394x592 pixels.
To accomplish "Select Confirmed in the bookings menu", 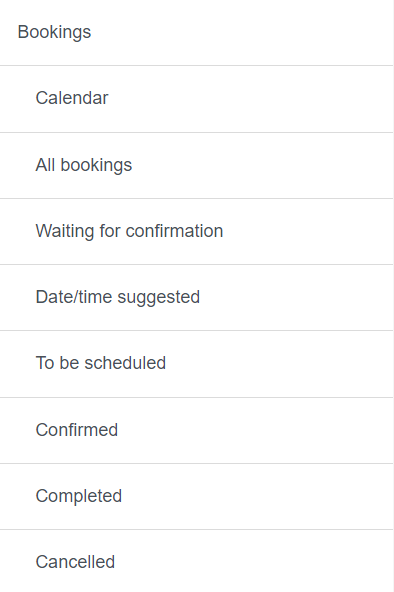I will (196, 430).
